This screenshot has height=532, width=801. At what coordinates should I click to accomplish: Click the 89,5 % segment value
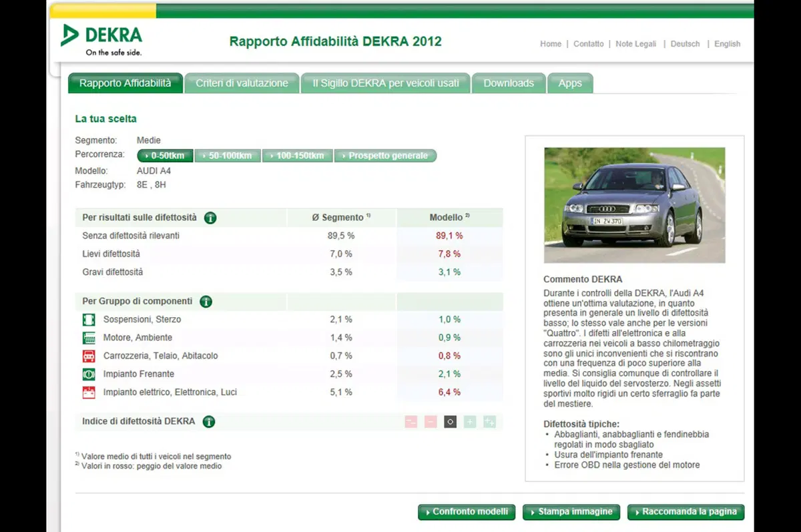(341, 236)
